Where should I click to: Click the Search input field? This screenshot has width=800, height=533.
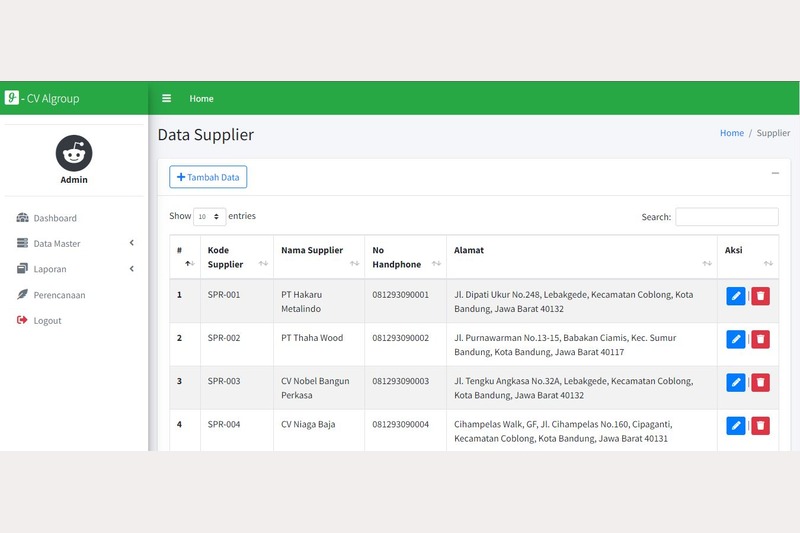pyautogui.click(x=727, y=217)
